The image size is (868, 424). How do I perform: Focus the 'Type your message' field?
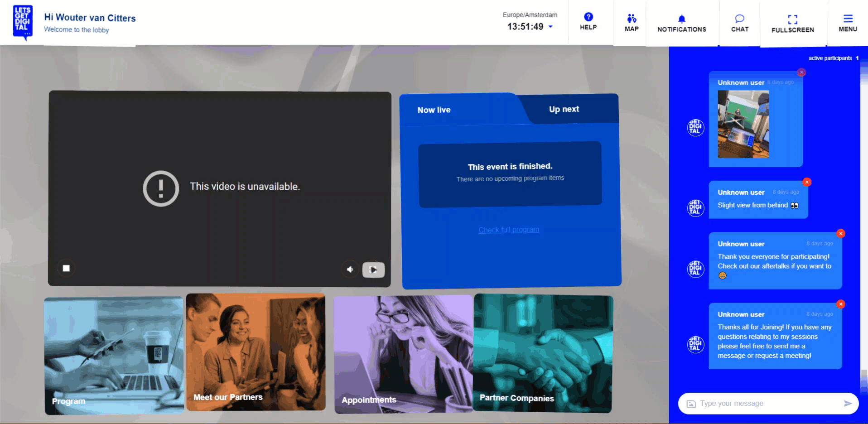(768, 403)
